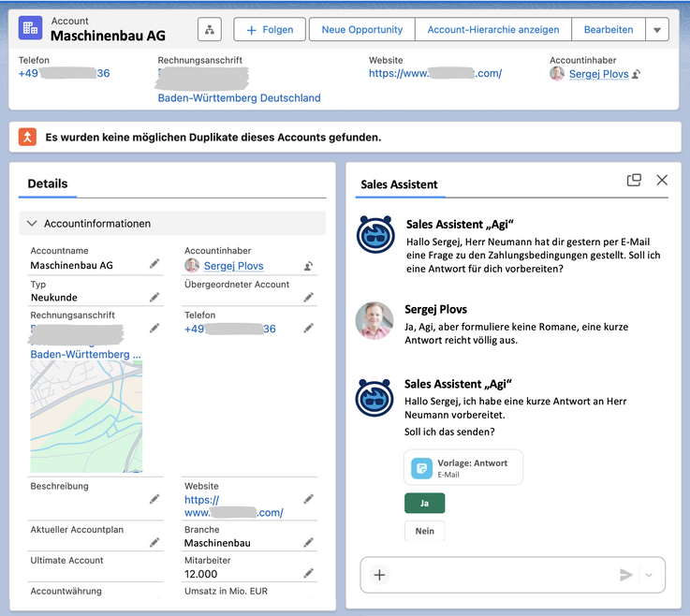Click the pencil icon next to Accountname
690x616 pixels.
tap(154, 265)
